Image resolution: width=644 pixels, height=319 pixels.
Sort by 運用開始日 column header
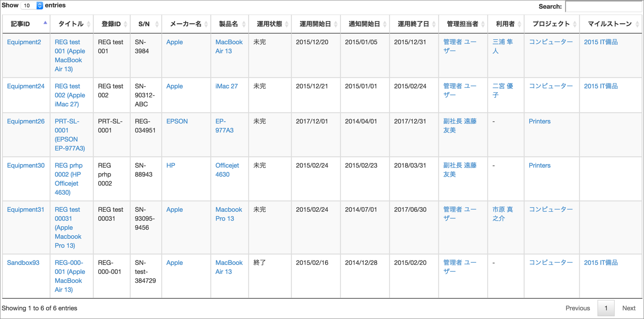[x=316, y=24]
